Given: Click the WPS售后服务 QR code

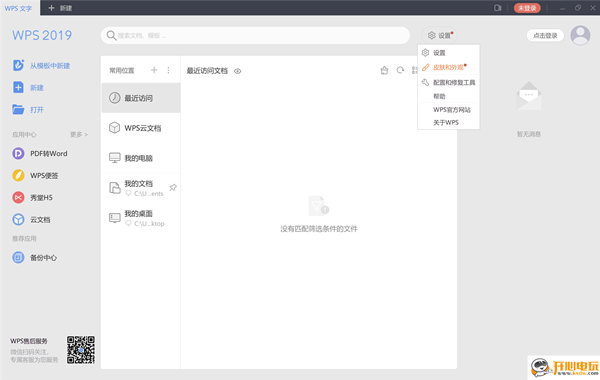Looking at the screenshot, I should (x=81, y=350).
